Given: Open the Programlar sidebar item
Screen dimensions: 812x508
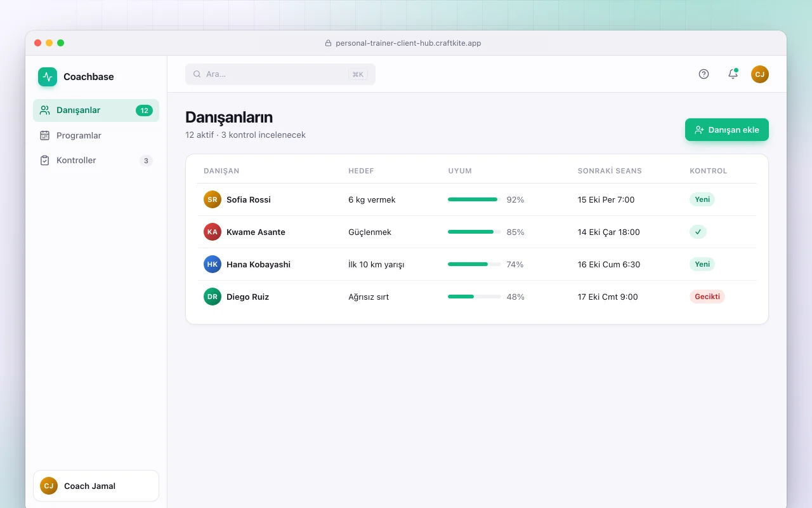Looking at the screenshot, I should 96,135.
